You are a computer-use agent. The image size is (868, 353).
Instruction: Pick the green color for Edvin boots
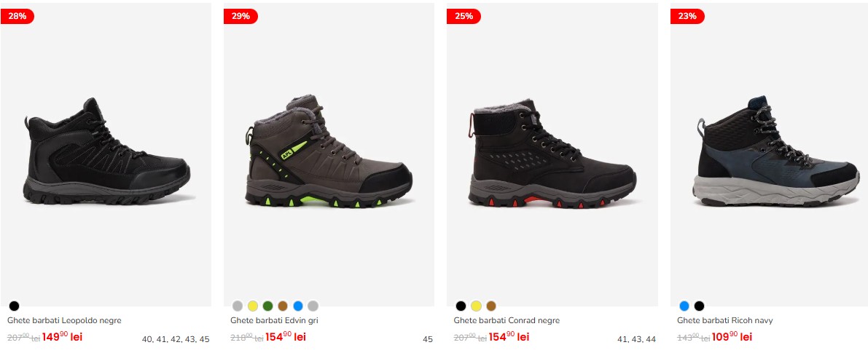click(x=268, y=306)
